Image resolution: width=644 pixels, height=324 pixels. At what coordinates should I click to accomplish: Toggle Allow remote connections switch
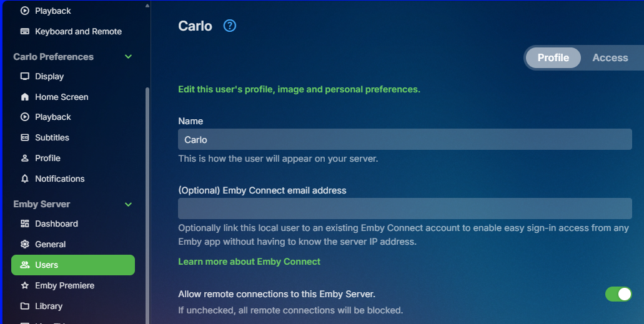click(618, 294)
